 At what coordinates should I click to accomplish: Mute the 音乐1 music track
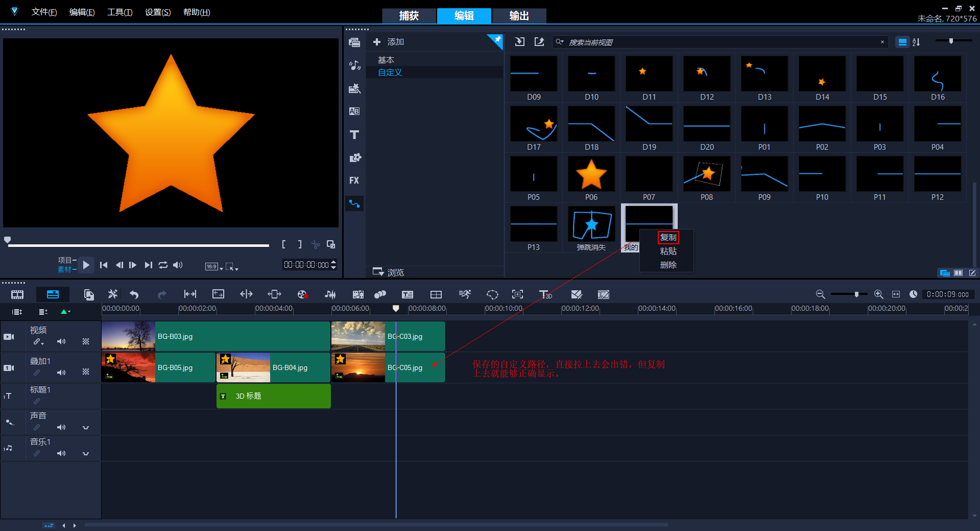(61, 453)
